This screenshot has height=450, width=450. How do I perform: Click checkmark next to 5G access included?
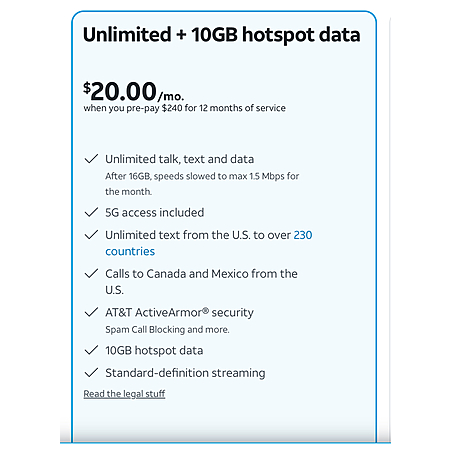pyautogui.click(x=91, y=212)
